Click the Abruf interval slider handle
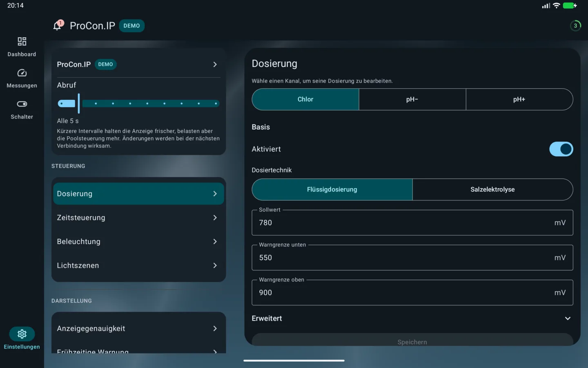Viewport: 588px width, 368px height. point(79,103)
